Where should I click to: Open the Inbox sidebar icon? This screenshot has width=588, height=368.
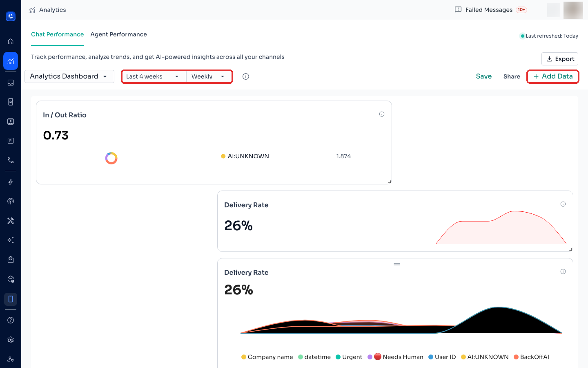tap(11, 82)
